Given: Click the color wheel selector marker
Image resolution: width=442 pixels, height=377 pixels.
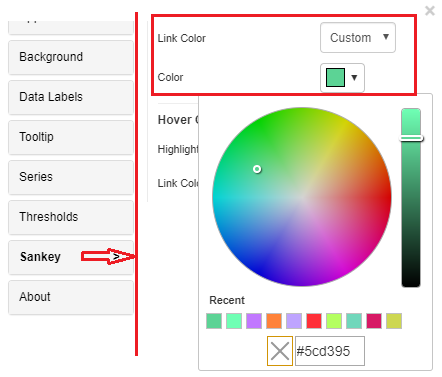Looking at the screenshot, I should [x=257, y=169].
